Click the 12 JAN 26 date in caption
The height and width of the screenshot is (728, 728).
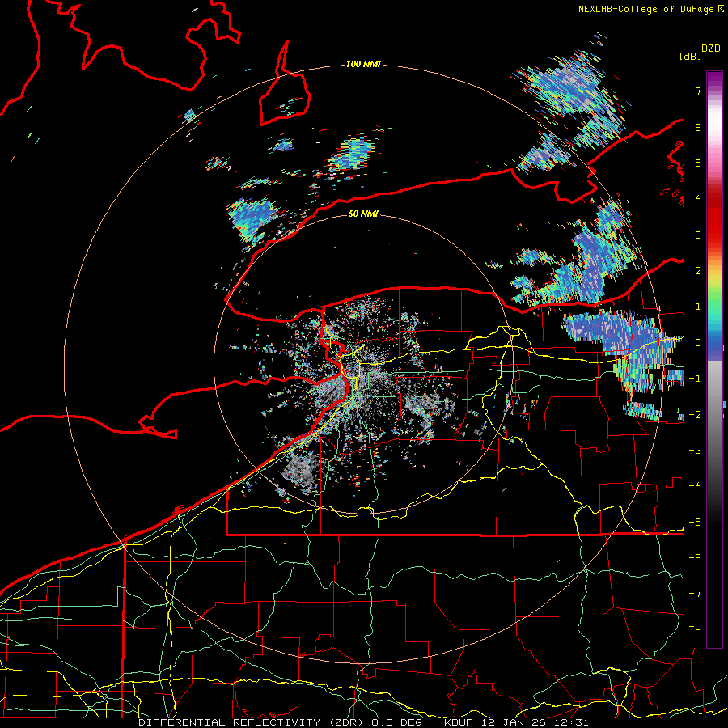[513, 722]
